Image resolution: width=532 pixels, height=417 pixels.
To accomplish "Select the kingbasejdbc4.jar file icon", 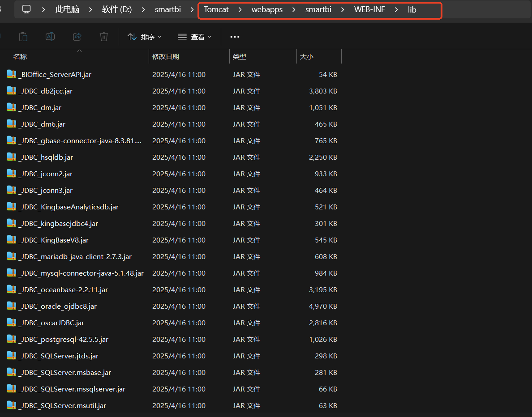I will coord(12,223).
